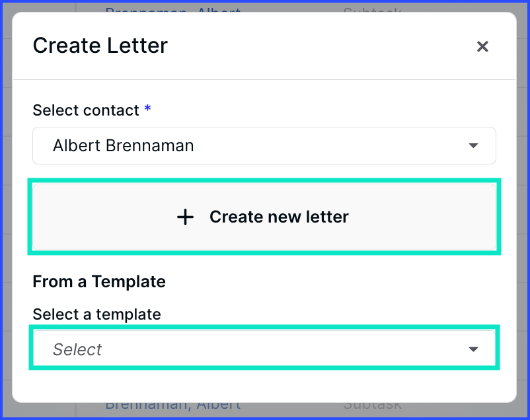Expand the contact dropdown arrow
The image size is (530, 420).
click(473, 146)
